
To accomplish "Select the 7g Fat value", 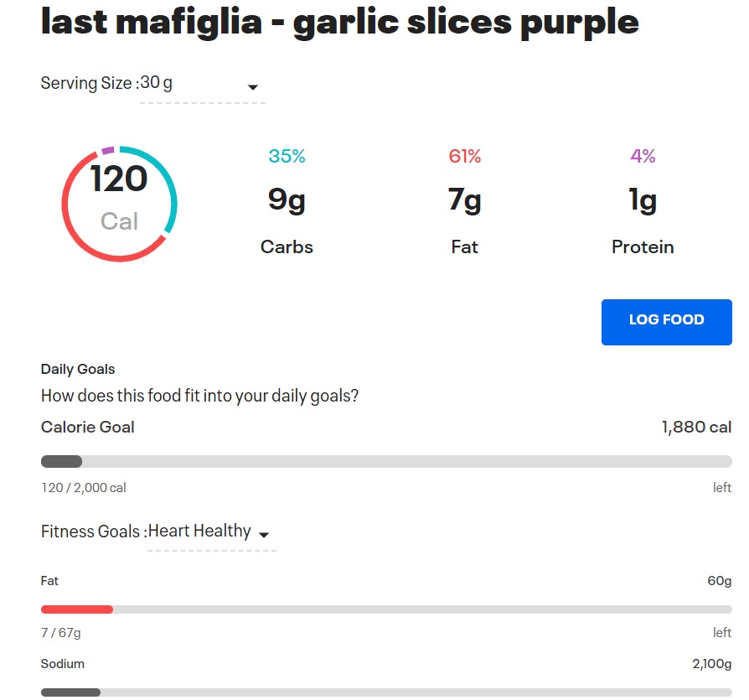I will point(465,200).
